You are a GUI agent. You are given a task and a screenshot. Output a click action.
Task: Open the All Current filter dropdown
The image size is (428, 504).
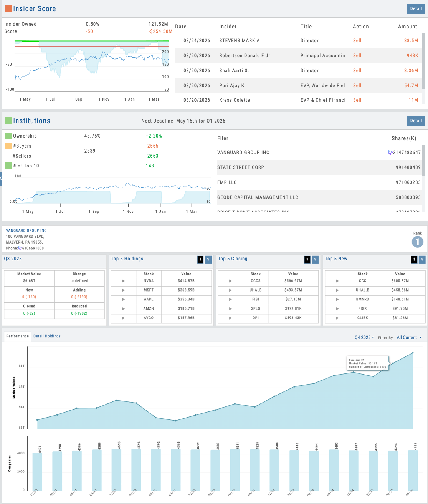coord(409,338)
